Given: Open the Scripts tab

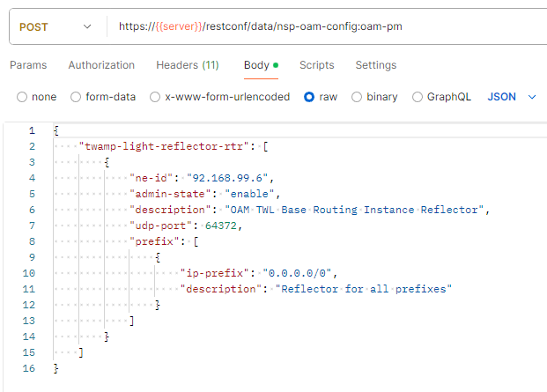Looking at the screenshot, I should [x=316, y=65].
